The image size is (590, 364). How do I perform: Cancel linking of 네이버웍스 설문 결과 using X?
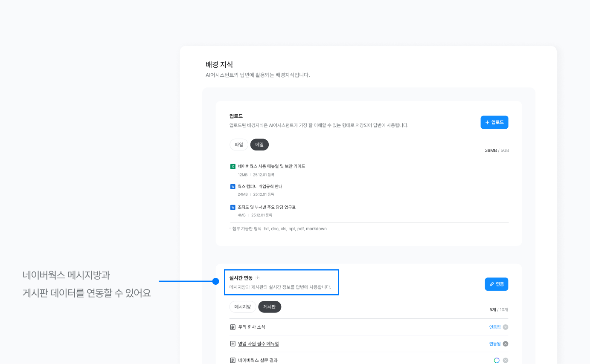pos(505,360)
